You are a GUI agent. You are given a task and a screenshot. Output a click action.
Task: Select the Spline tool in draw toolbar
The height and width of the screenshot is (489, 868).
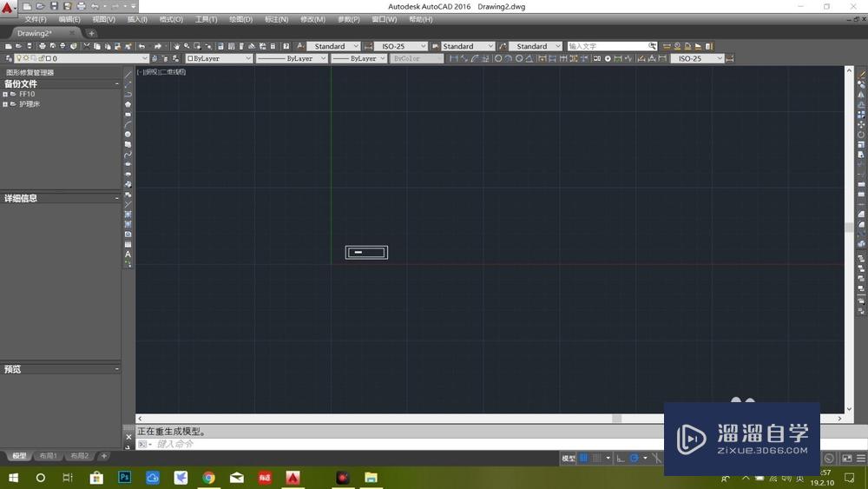[128, 154]
